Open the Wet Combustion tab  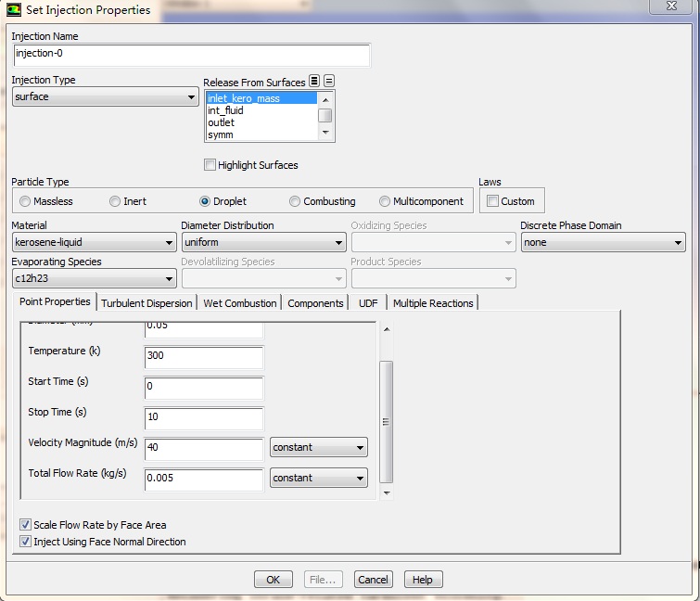point(239,303)
